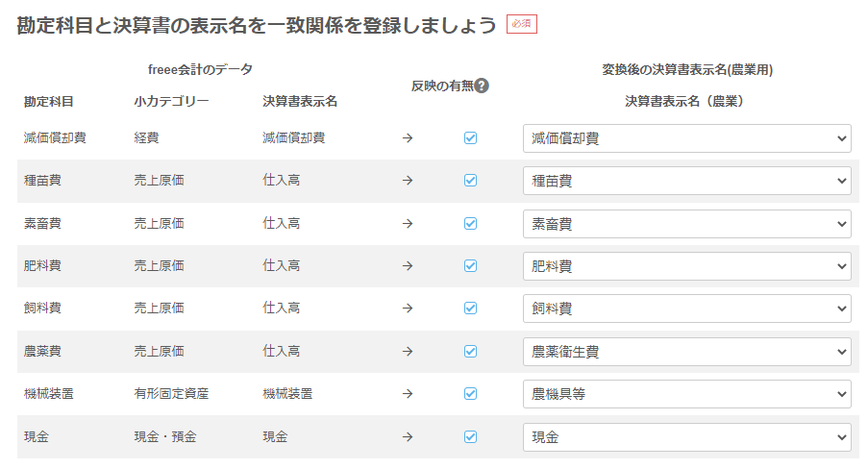Click arrow icon in 現金 row
Image resolution: width=868 pixels, height=469 pixels.
[x=408, y=437]
